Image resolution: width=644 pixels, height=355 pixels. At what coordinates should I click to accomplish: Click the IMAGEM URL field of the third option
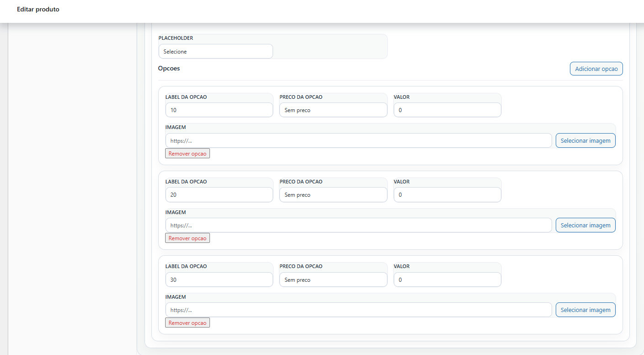359,310
